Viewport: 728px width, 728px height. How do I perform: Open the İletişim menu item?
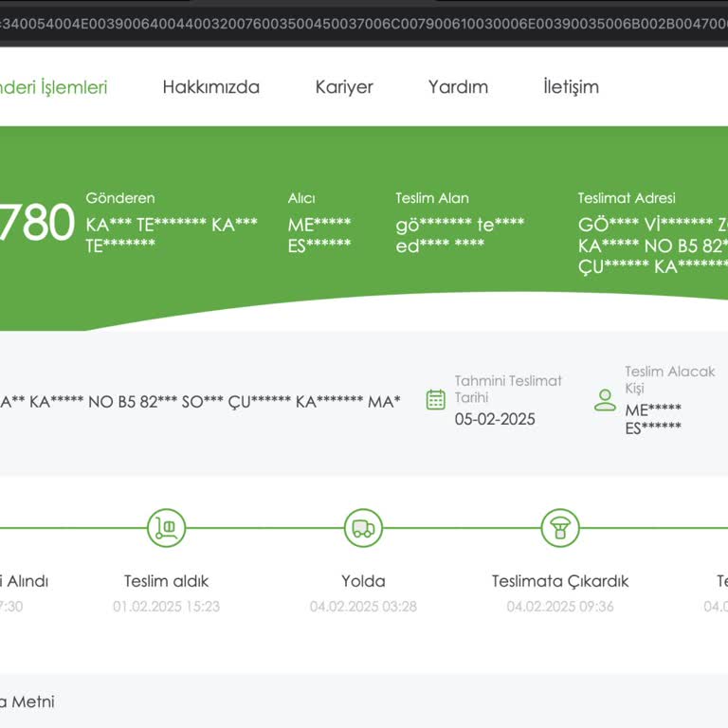pos(571,87)
